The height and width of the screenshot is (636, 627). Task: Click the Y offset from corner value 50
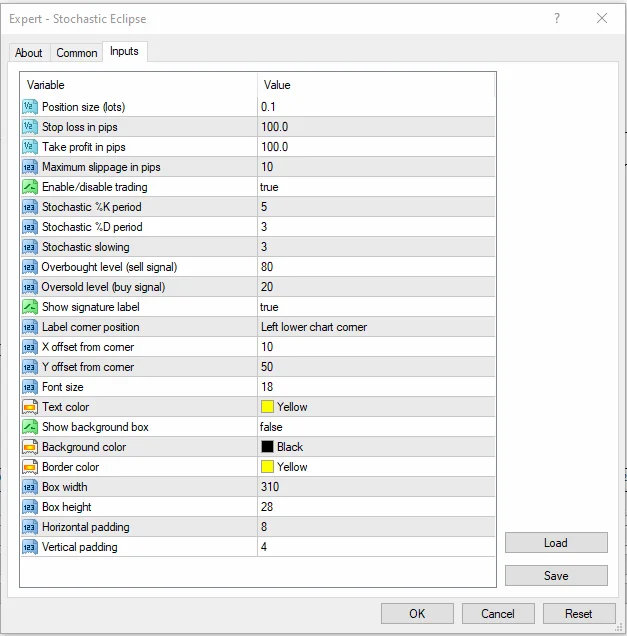[x=376, y=367]
